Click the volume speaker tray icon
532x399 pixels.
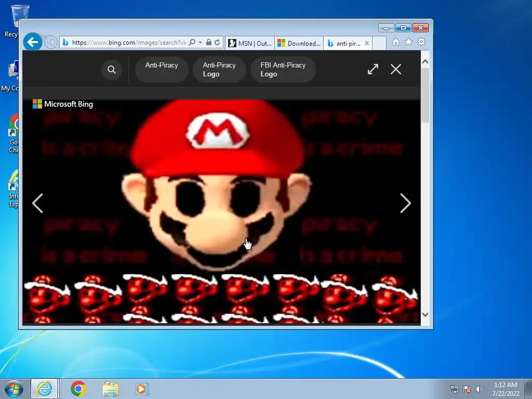[x=480, y=389]
